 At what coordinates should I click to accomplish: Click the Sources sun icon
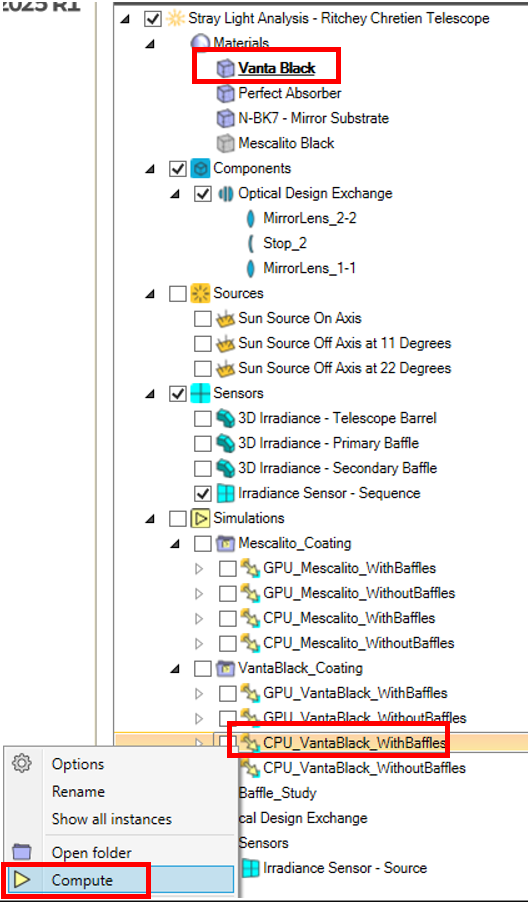pos(200,293)
